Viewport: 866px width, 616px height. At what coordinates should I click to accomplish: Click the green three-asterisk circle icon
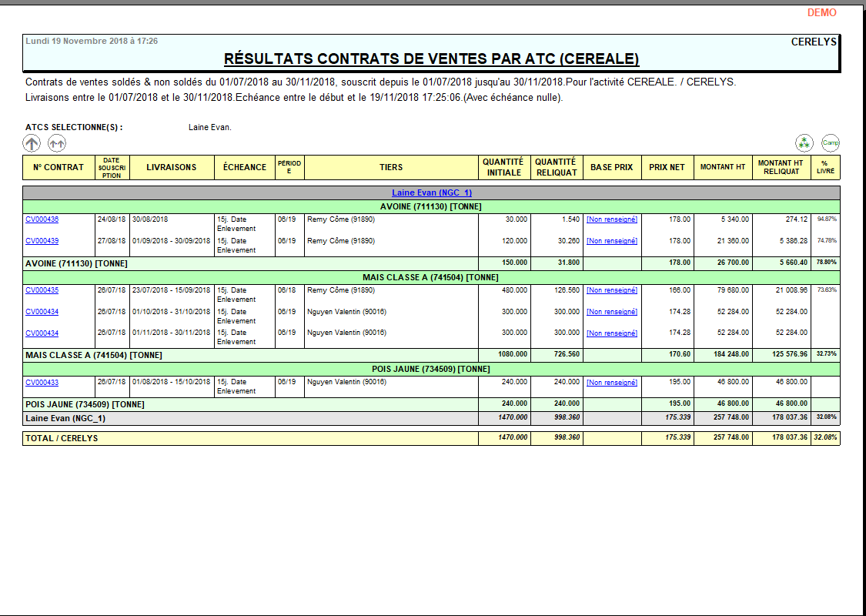coord(804,142)
